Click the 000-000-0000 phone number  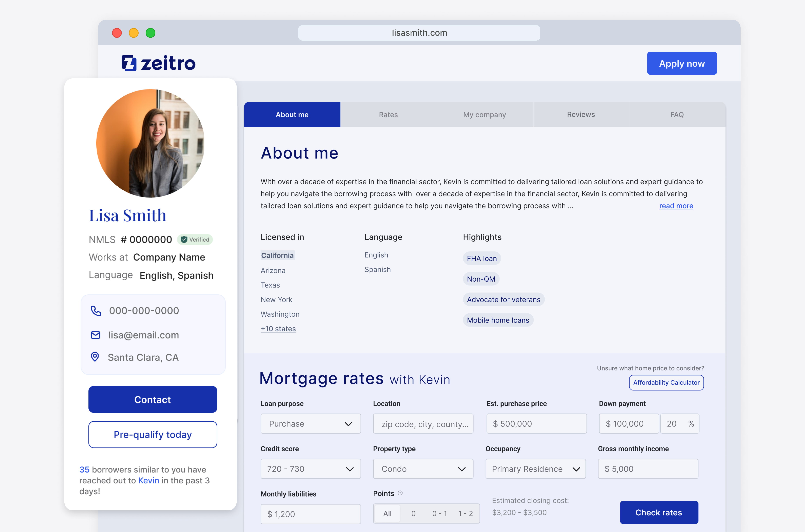click(144, 311)
